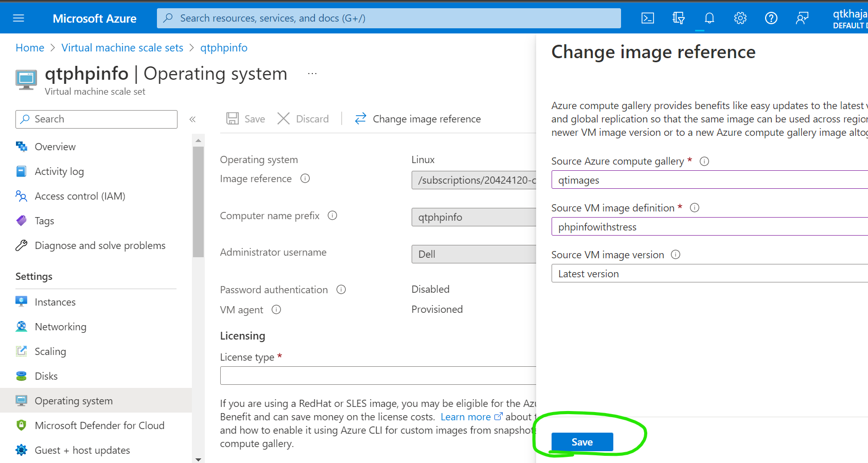Open the Source VM image version dropdown
This screenshot has height=463, width=868.
coord(710,274)
